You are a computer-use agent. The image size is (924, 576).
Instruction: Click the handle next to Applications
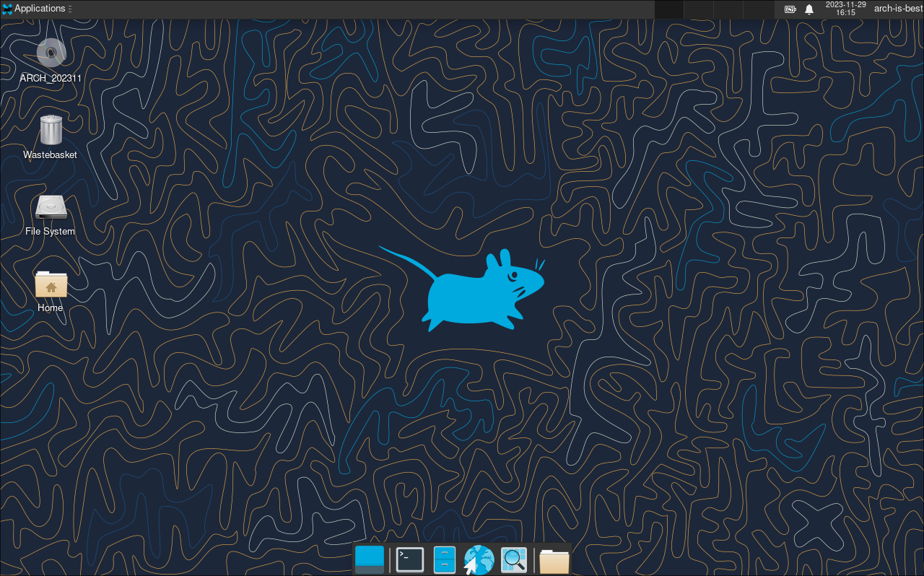tap(70, 9)
